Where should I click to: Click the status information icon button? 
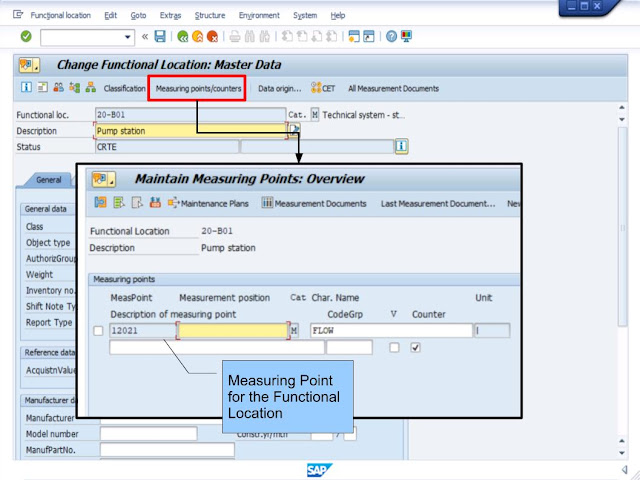click(401, 146)
